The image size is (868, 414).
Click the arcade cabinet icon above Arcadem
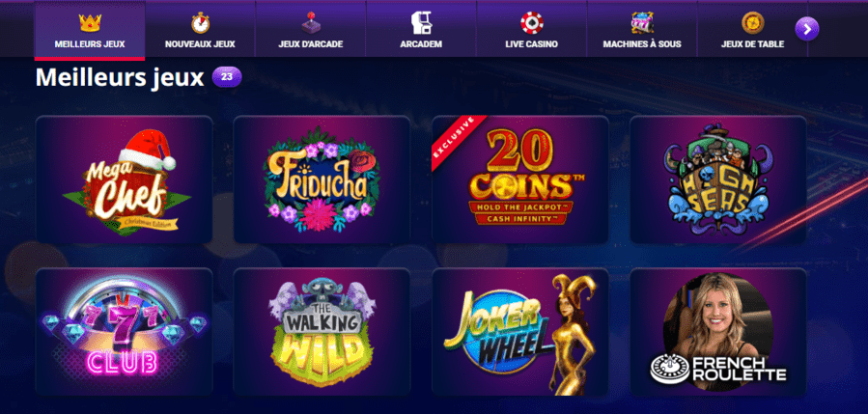click(x=421, y=23)
